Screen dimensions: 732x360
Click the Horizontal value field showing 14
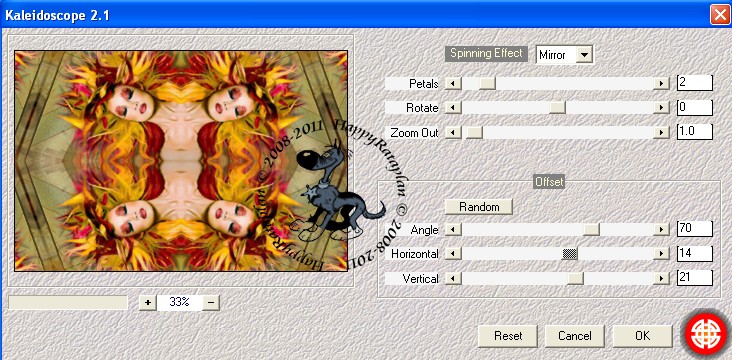(x=695, y=253)
